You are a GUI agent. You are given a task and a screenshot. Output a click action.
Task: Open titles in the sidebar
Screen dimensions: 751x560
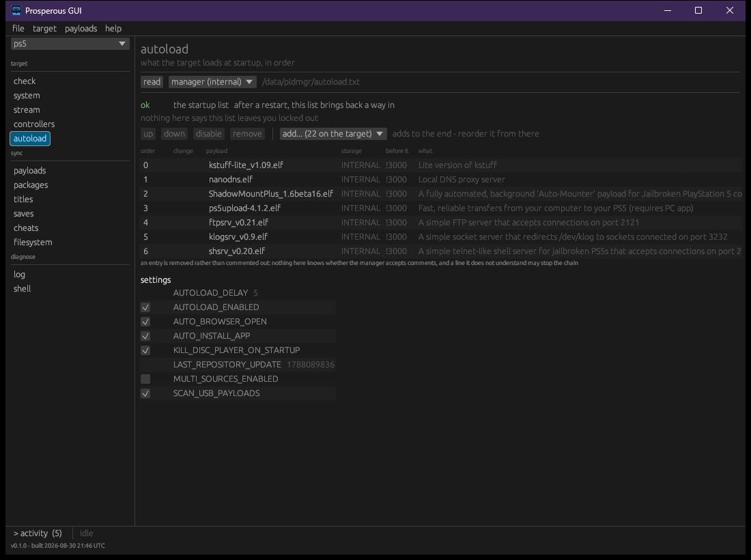[x=23, y=199]
